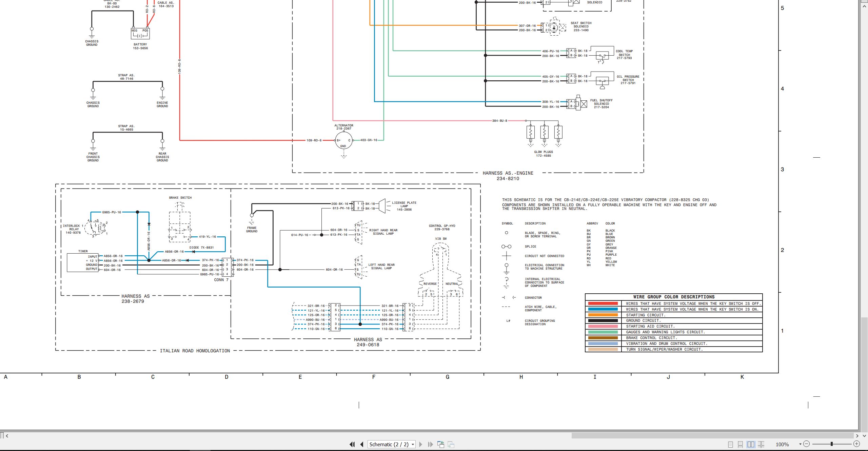Click the green gauges circuit color swatch
Screen dimensions: 868x451
click(x=603, y=332)
